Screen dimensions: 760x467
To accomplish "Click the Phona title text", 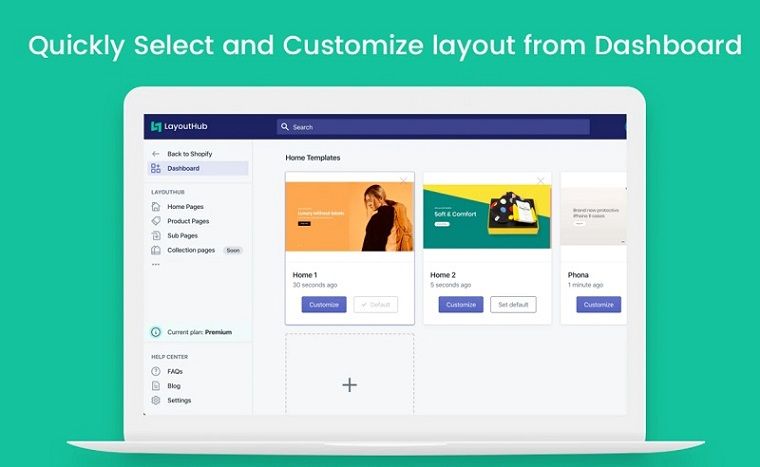I will click(x=578, y=275).
